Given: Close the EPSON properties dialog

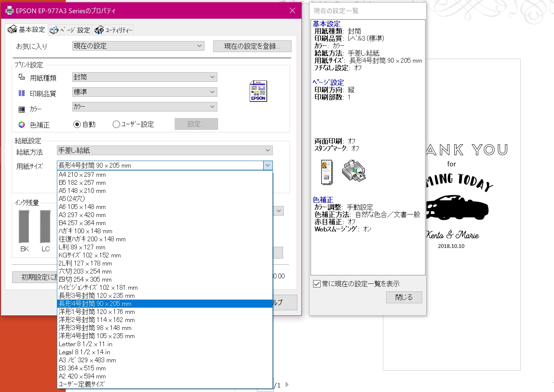Looking at the screenshot, I should 292,11.
